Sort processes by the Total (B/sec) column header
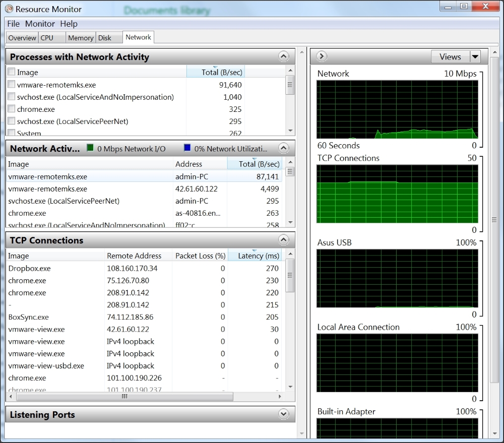This screenshot has height=443, width=504. click(216, 72)
